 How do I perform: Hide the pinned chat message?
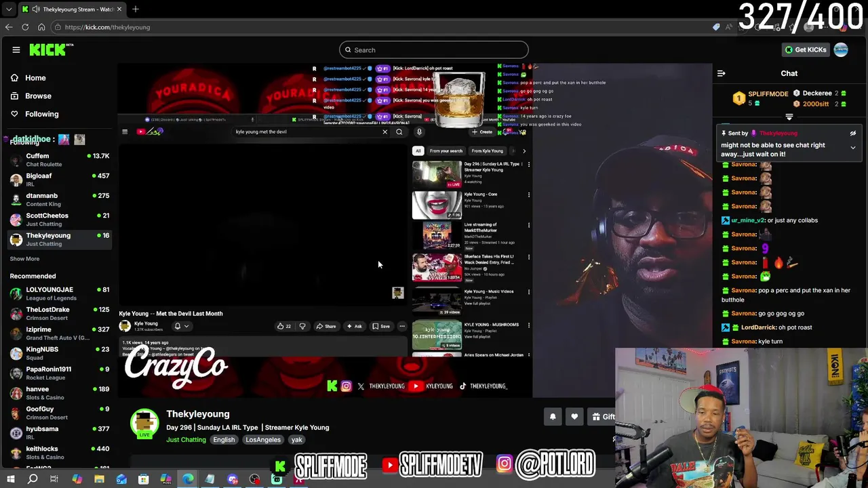853,134
